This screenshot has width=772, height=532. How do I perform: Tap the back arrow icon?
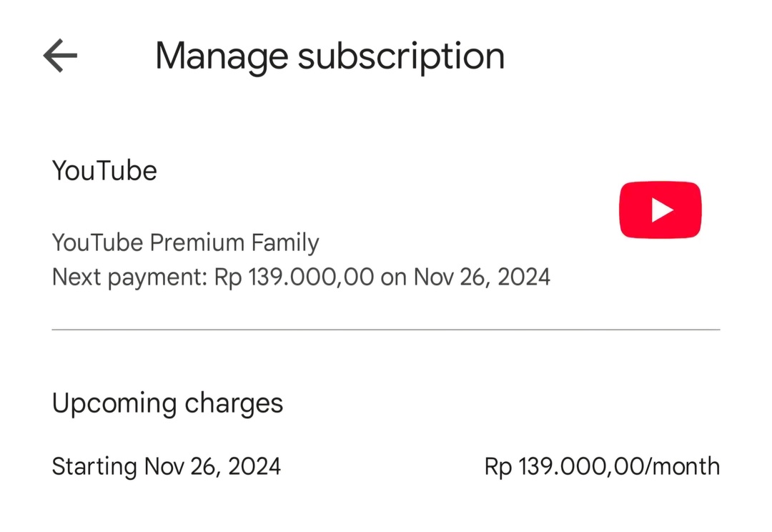(60, 56)
